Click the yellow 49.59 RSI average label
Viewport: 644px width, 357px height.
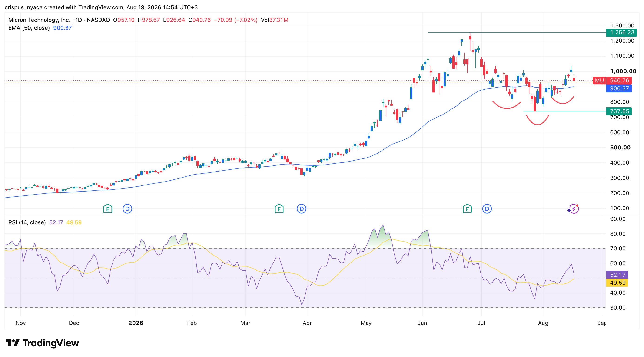point(617,283)
